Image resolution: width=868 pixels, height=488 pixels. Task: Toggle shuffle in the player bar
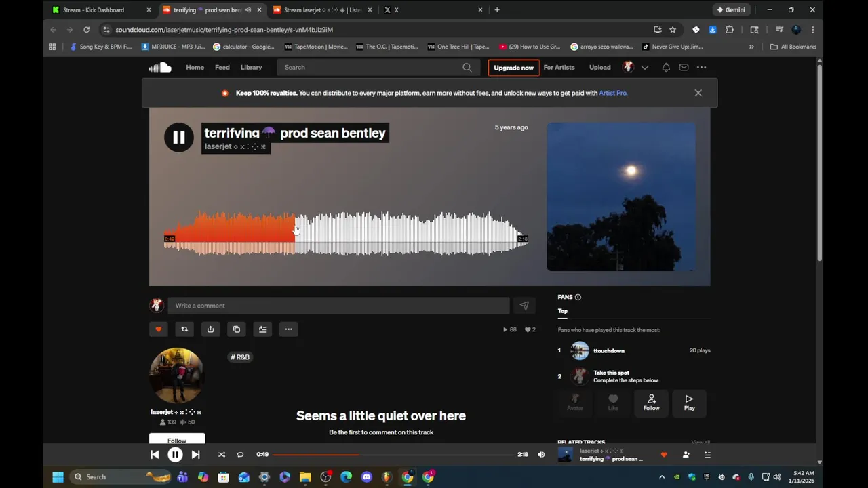(x=221, y=455)
